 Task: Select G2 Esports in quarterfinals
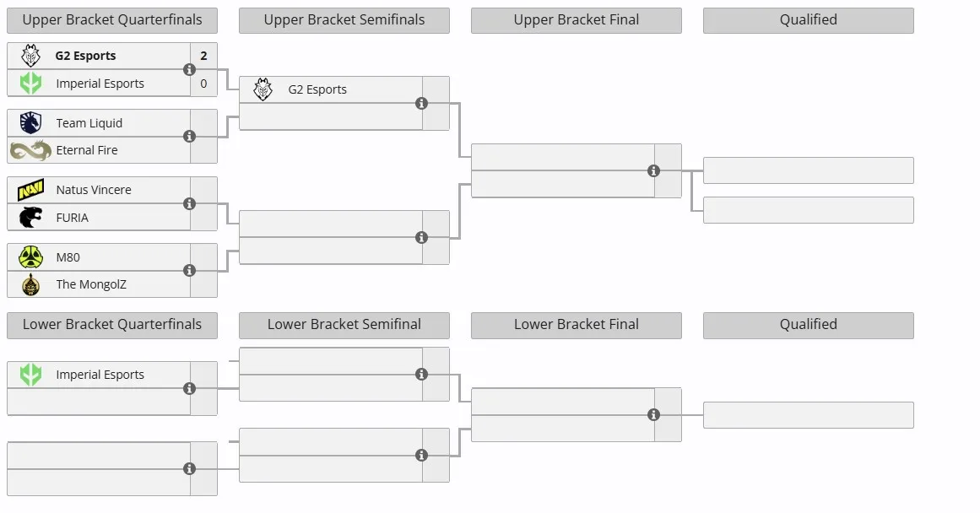[x=85, y=56]
